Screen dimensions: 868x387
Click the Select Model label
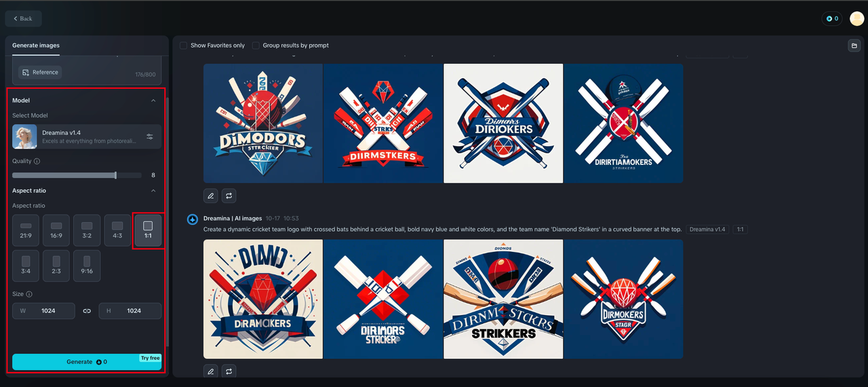[30, 115]
